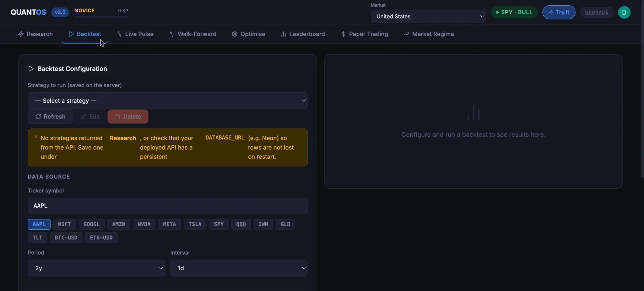The width and height of the screenshot is (644, 291).
Task: Click the gear icon beside Optimise
Action: click(x=235, y=34)
